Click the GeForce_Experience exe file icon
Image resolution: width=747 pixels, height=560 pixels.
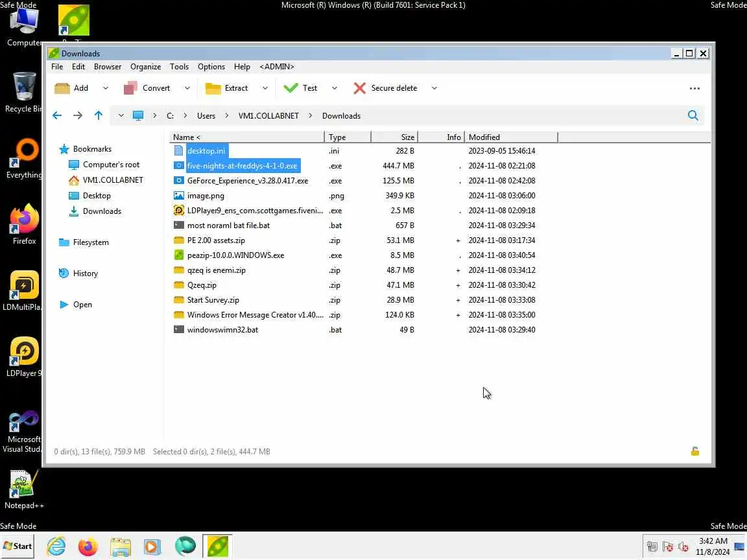click(x=179, y=180)
